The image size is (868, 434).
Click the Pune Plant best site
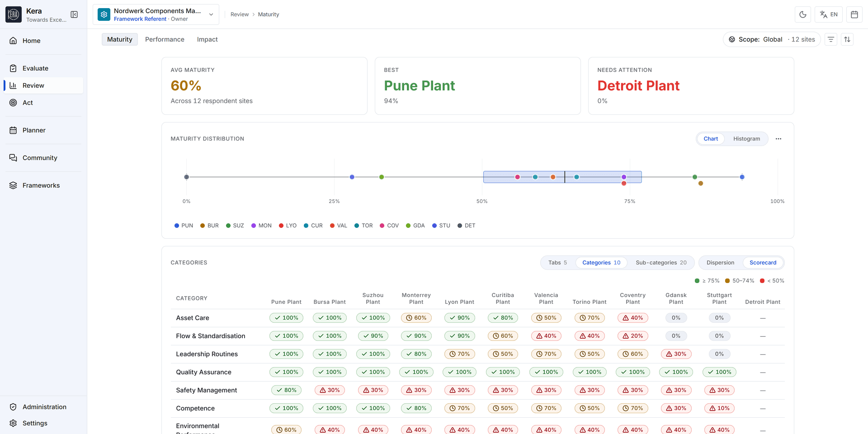(x=419, y=85)
